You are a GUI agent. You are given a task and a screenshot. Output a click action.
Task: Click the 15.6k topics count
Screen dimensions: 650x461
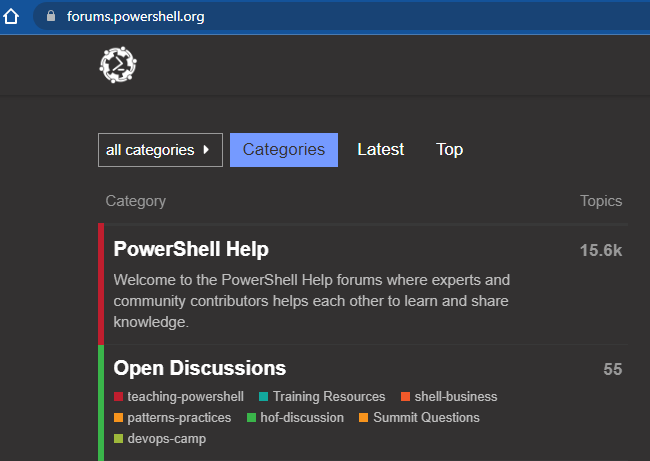[x=600, y=250]
